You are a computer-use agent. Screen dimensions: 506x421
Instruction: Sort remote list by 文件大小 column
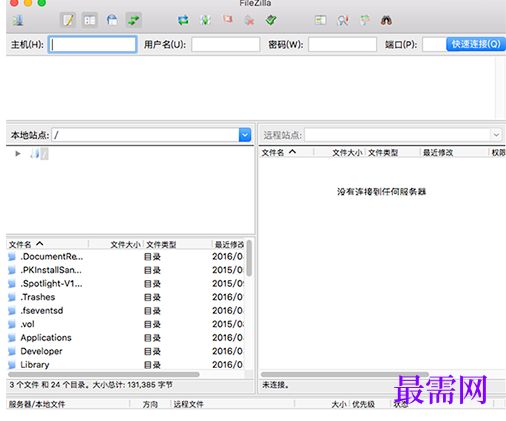pyautogui.click(x=340, y=152)
